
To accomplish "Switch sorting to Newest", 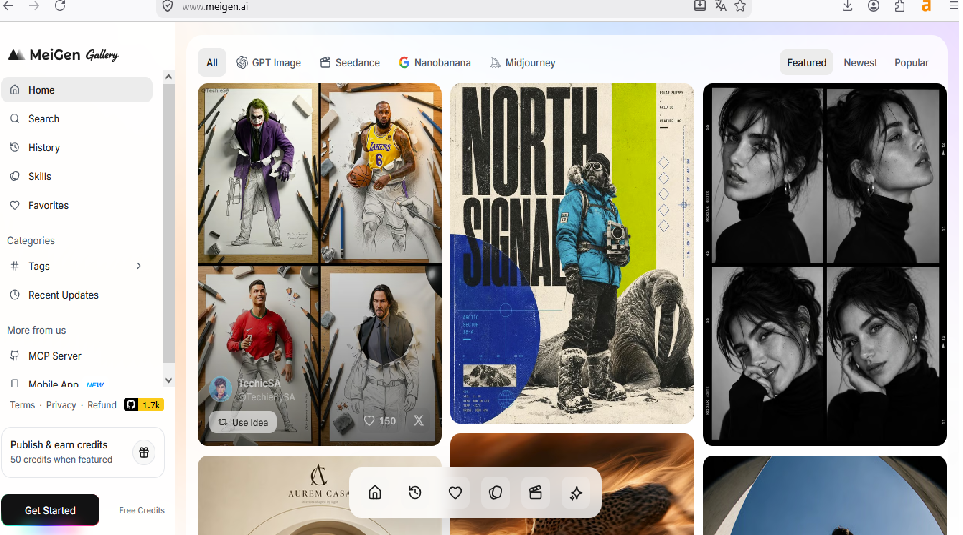I will [x=860, y=63].
